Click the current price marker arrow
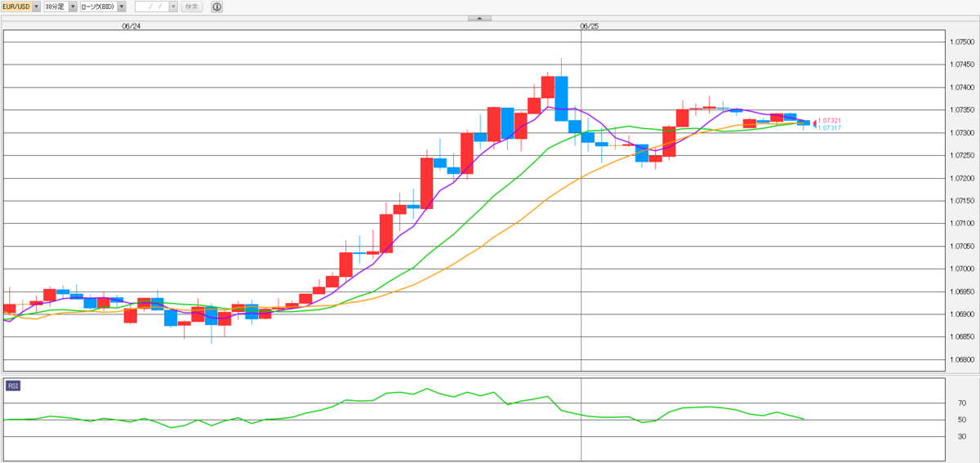 point(813,123)
